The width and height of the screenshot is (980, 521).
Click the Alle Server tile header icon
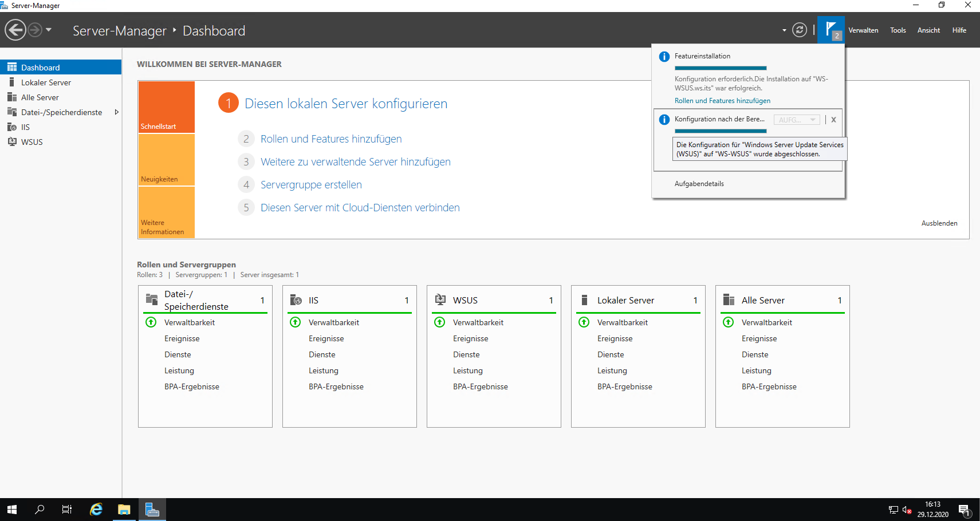pyautogui.click(x=729, y=299)
